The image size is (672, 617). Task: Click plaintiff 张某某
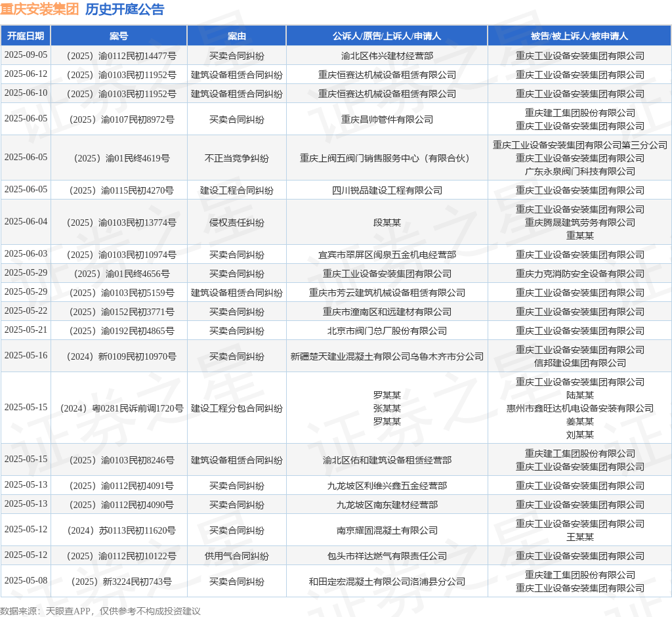coord(387,408)
